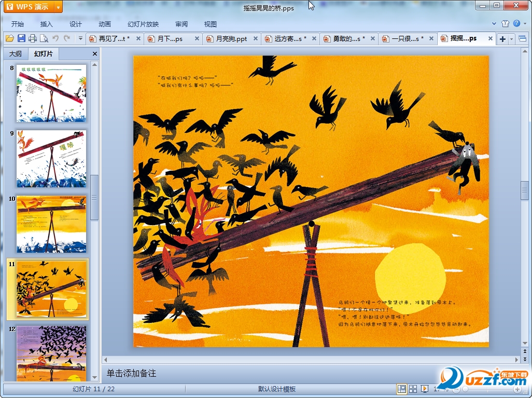Click the status bar text 幻灯片 11 / 22
This screenshot has width=532, height=398.
click(x=94, y=389)
